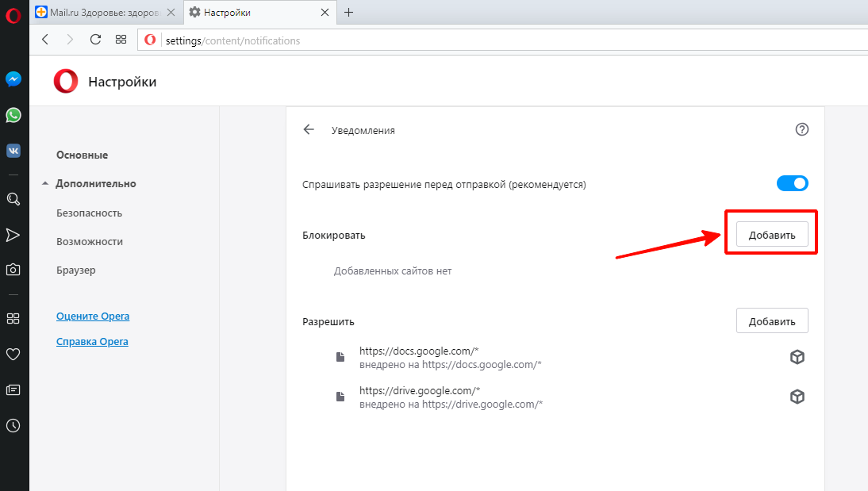Open WhatsApp in the sidebar

click(x=13, y=115)
